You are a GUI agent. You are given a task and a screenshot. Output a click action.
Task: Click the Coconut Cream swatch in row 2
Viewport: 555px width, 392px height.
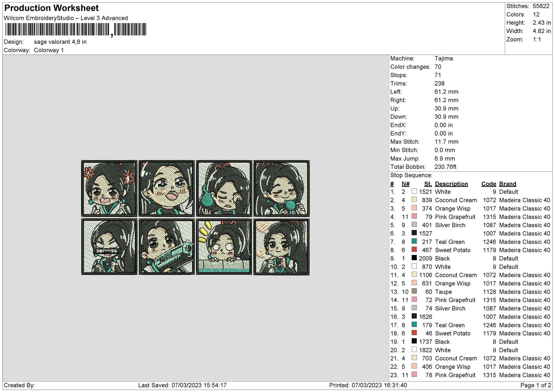tap(414, 200)
